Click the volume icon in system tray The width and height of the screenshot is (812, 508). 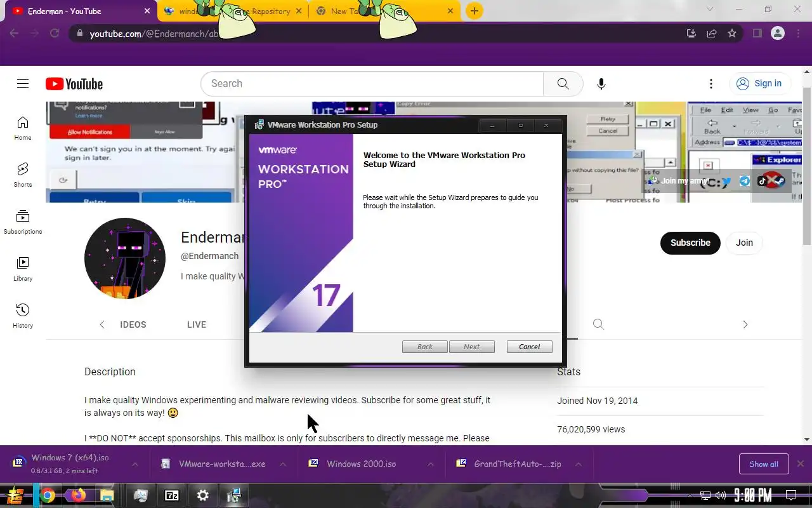click(x=720, y=495)
